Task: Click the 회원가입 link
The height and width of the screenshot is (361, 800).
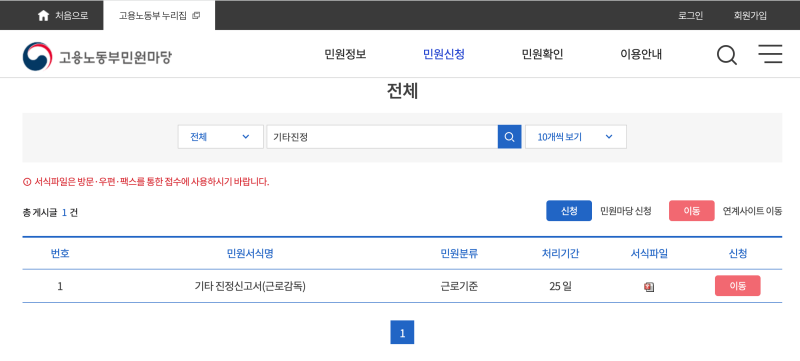Action: (750, 15)
